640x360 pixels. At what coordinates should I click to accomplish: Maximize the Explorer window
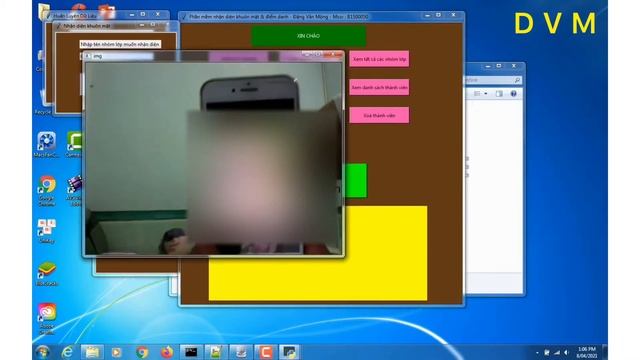point(499,66)
